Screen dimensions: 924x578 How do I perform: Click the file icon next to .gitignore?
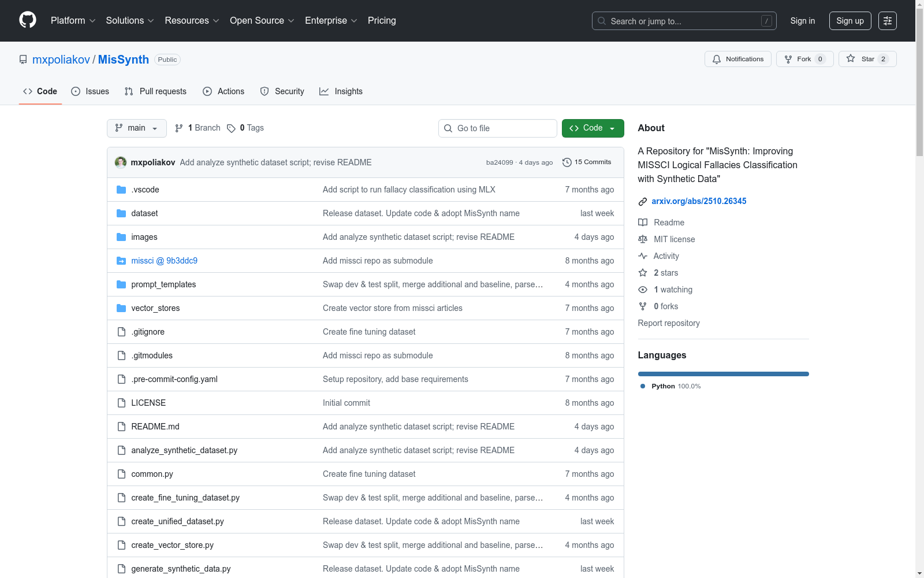click(121, 332)
